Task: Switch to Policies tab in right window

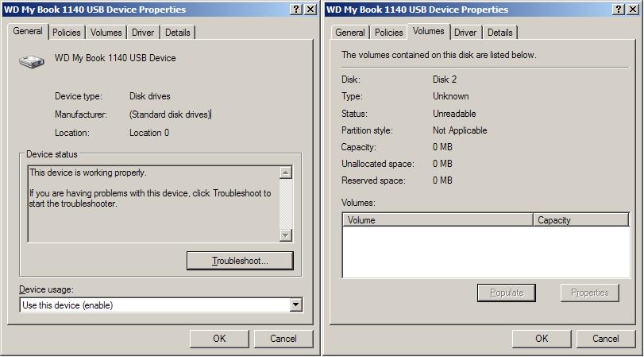Action: [388, 33]
